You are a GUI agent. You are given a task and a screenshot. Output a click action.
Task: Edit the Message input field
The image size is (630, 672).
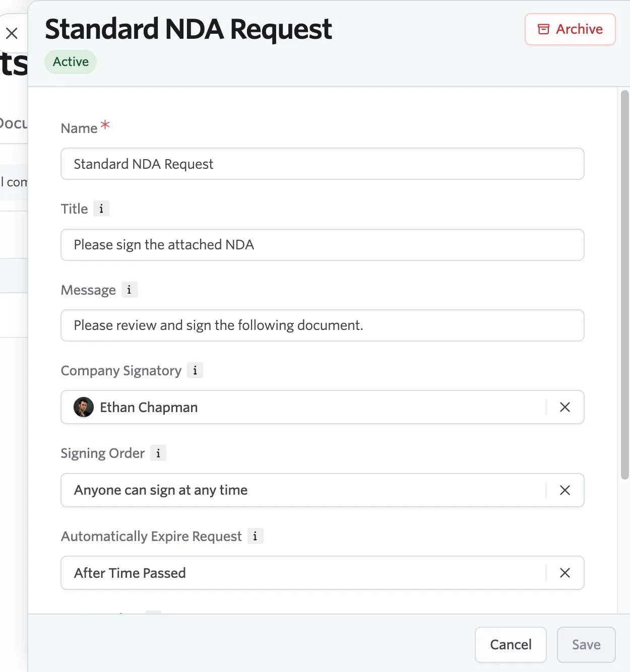[x=323, y=325]
